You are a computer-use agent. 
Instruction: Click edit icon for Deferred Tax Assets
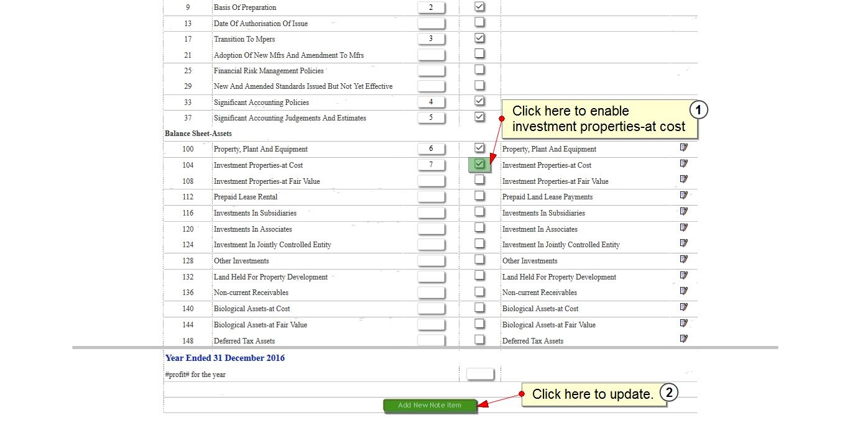684,339
